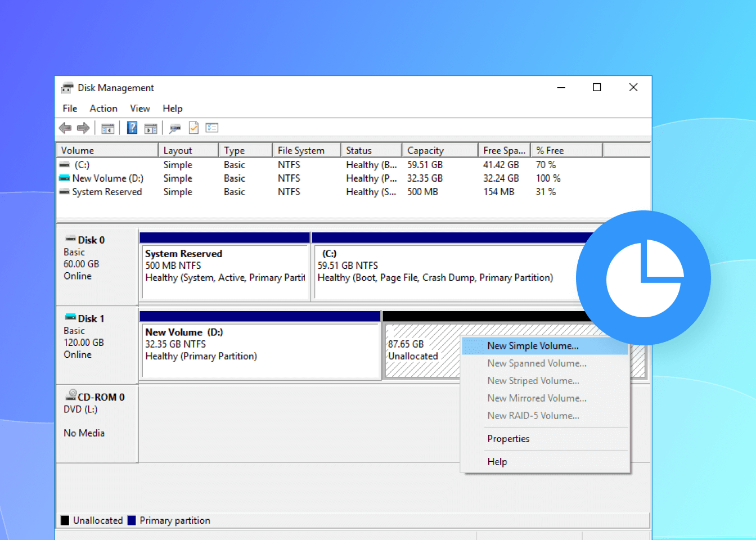Click the forward navigation arrow in toolbar
This screenshot has height=540, width=756.
pyautogui.click(x=83, y=128)
